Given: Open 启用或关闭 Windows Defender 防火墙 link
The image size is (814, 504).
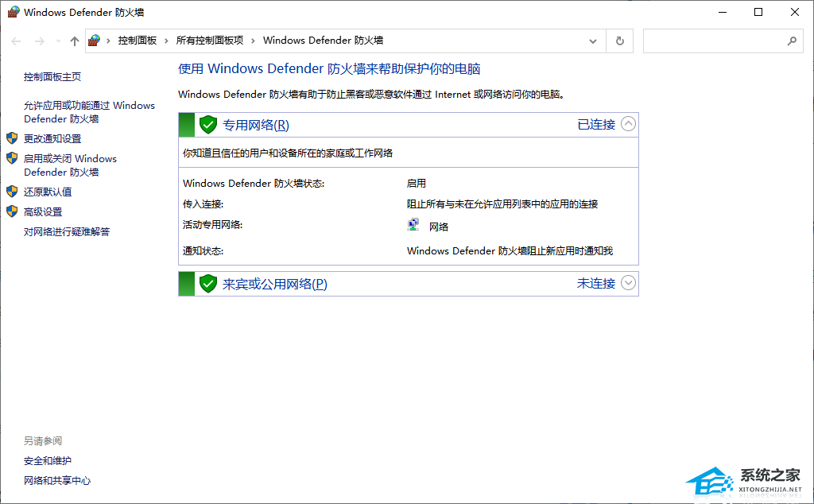Looking at the screenshot, I should 70,165.
